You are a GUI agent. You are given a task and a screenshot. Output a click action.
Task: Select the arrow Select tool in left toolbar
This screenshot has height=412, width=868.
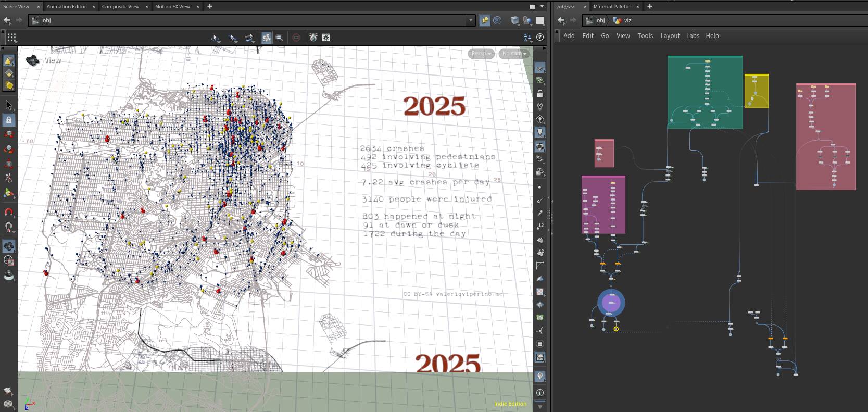coord(8,105)
